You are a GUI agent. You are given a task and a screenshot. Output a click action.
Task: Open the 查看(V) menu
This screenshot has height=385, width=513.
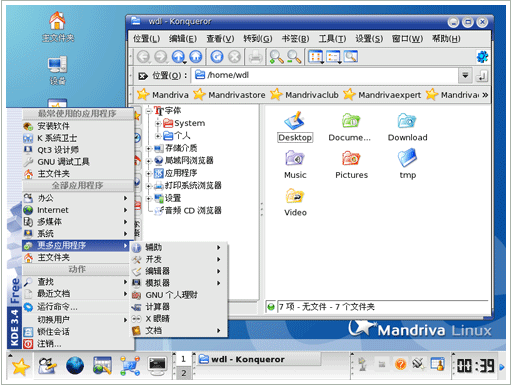(x=220, y=39)
